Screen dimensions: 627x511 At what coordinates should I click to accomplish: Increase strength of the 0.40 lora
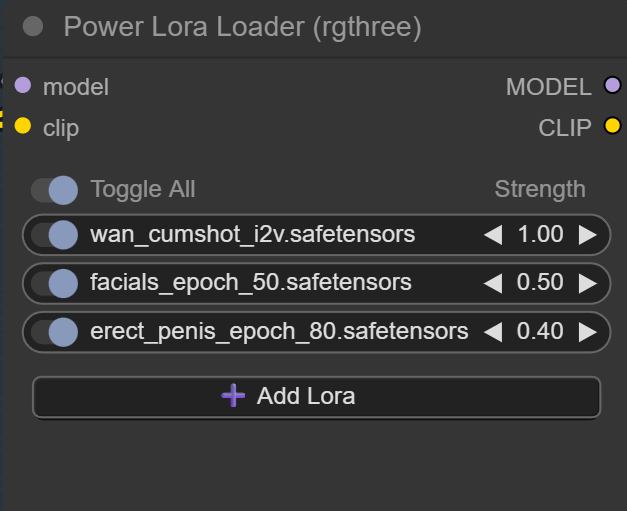[x=587, y=332]
